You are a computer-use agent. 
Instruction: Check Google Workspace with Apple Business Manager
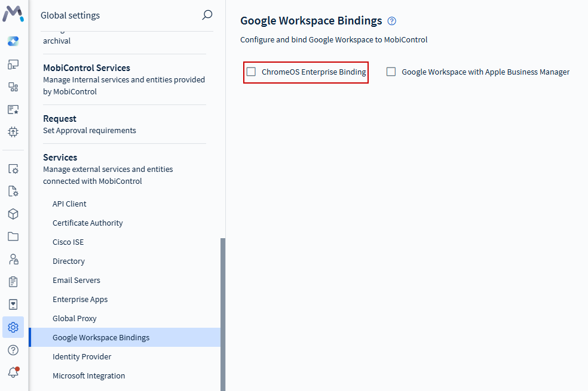click(x=391, y=72)
